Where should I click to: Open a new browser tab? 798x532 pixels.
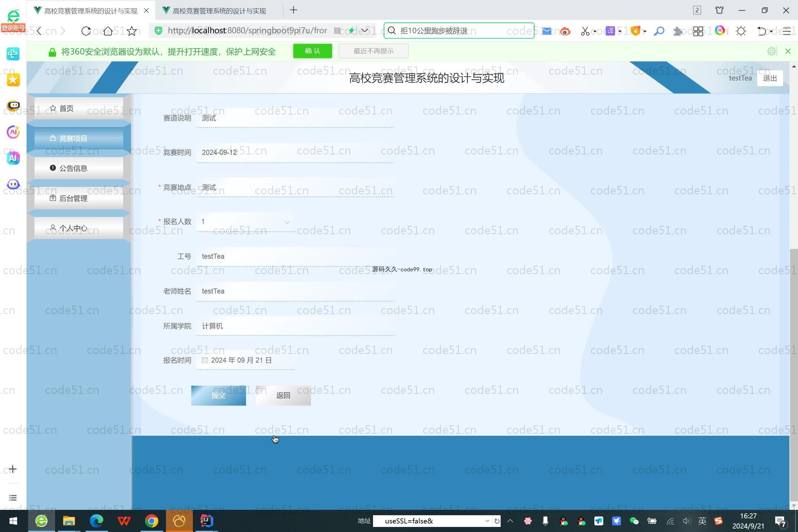(294, 10)
